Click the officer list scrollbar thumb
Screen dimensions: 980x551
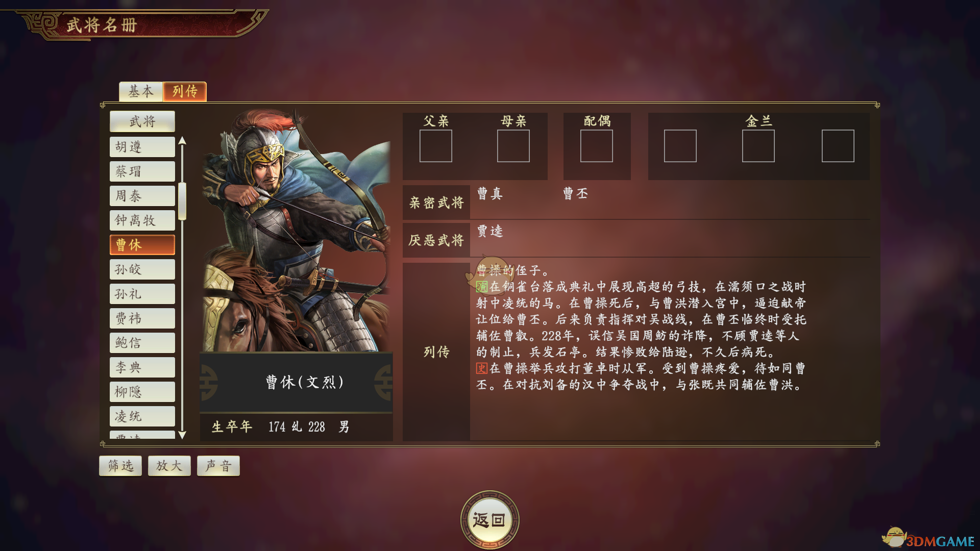click(x=182, y=201)
